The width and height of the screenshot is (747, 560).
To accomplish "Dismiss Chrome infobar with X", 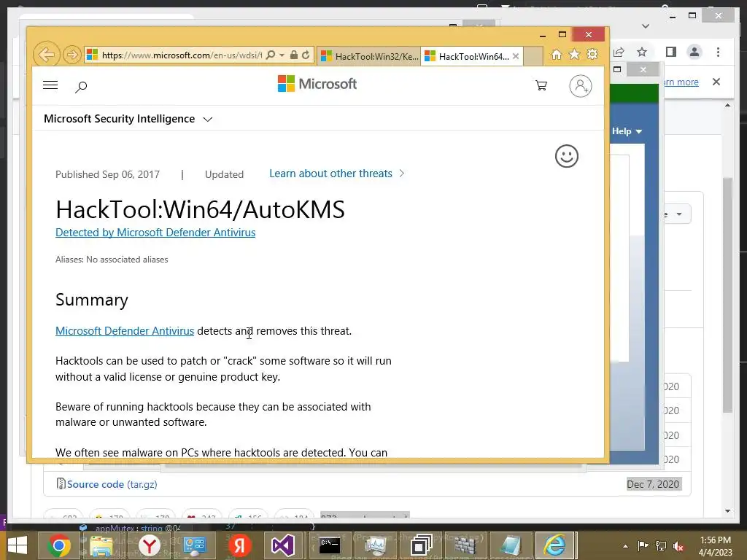I will [716, 82].
